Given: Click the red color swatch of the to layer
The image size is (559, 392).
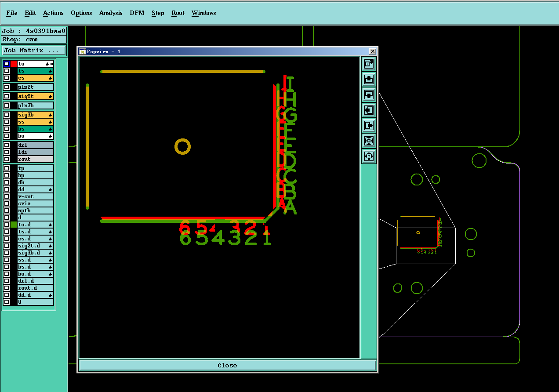Looking at the screenshot, I should [14, 64].
